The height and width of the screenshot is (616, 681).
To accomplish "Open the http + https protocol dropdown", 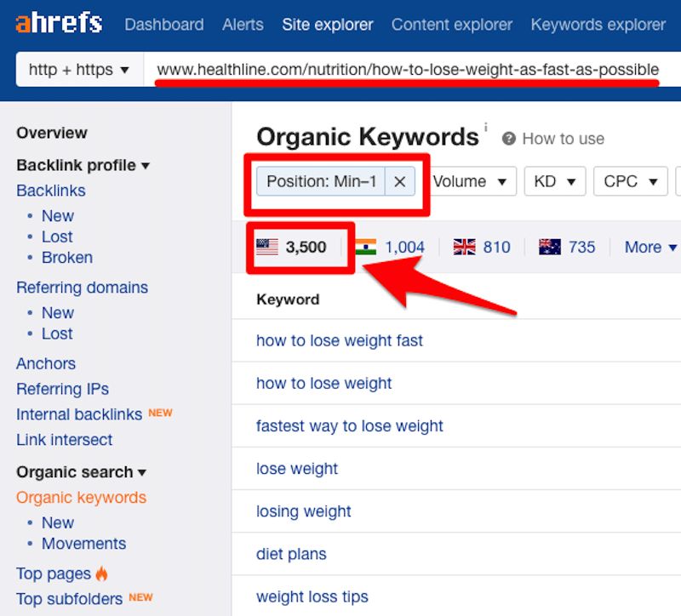I will click(x=79, y=70).
